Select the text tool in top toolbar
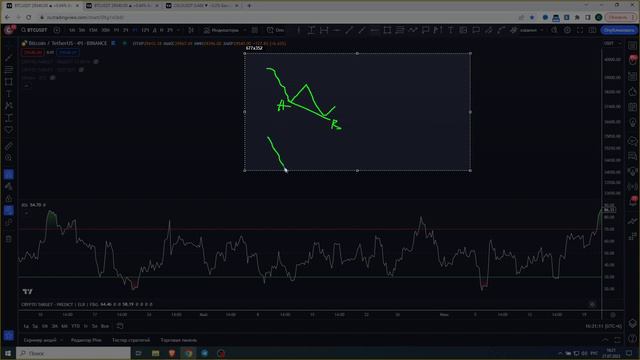Screen dimensions: 640x360 pyautogui.click(x=451, y=30)
